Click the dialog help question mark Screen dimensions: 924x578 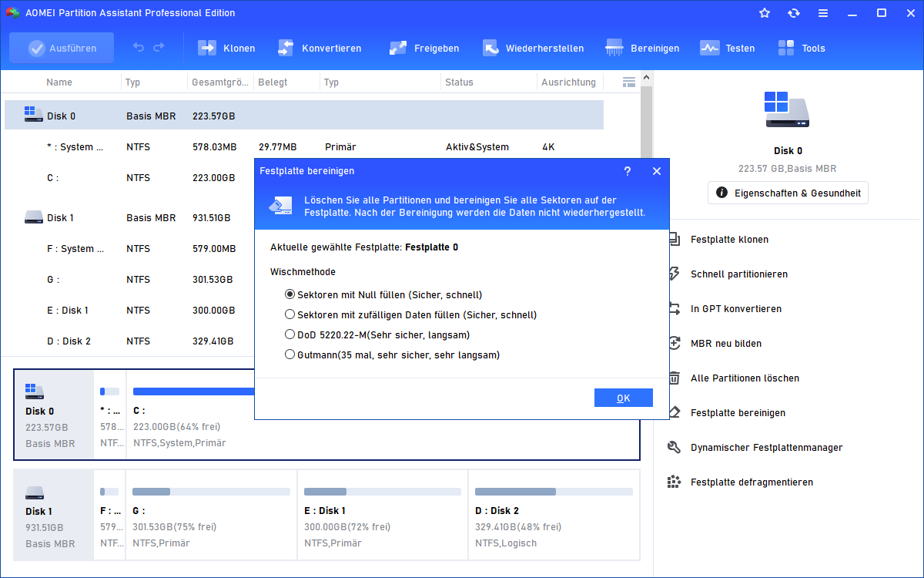click(x=628, y=171)
